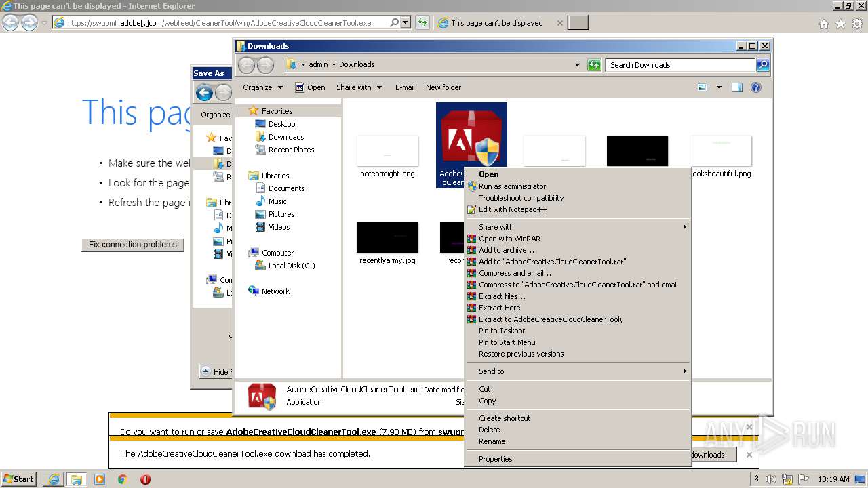This screenshot has height=488, width=868.
Task: Click the Explorer help icon
Action: [756, 87]
